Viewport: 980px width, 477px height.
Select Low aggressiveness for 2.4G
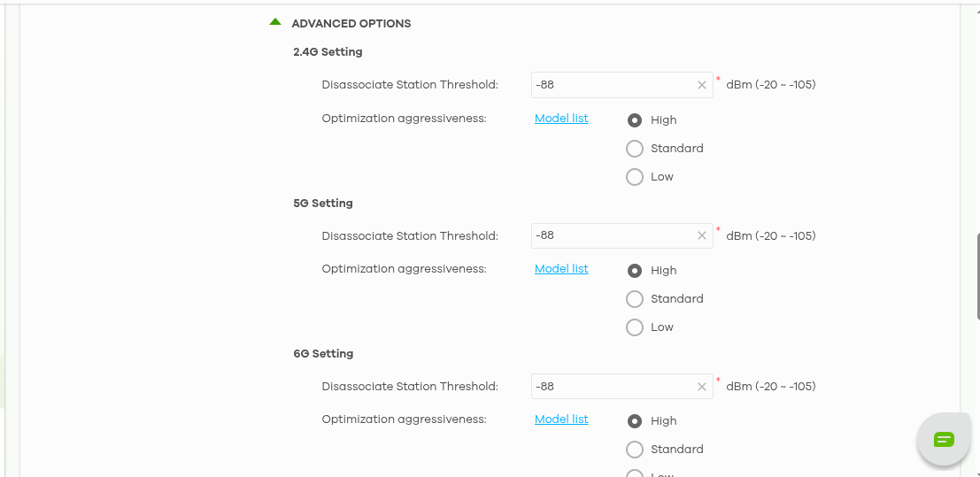pos(634,177)
